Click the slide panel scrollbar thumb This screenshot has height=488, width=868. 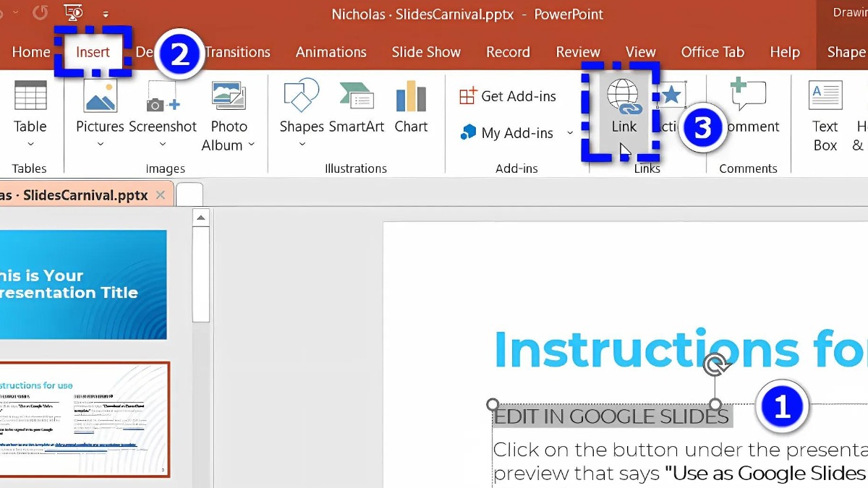click(201, 275)
